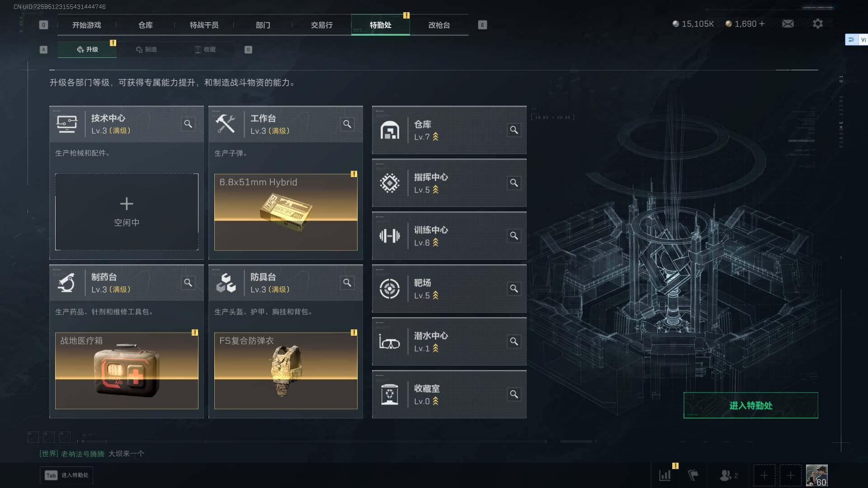The image size is (868, 488).
Task: Click the first empty squad plus slot
Action: (x=764, y=475)
